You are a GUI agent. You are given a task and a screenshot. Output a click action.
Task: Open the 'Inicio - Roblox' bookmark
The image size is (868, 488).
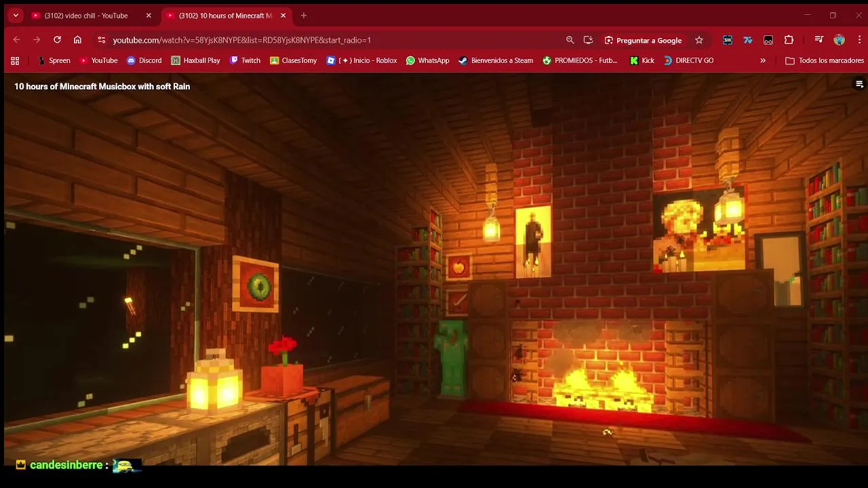pos(362,60)
